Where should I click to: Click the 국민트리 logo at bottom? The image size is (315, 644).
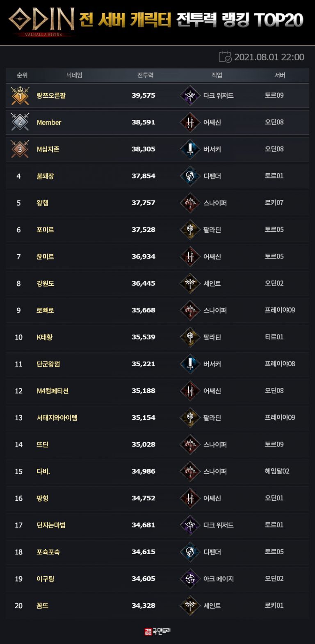tap(157, 631)
